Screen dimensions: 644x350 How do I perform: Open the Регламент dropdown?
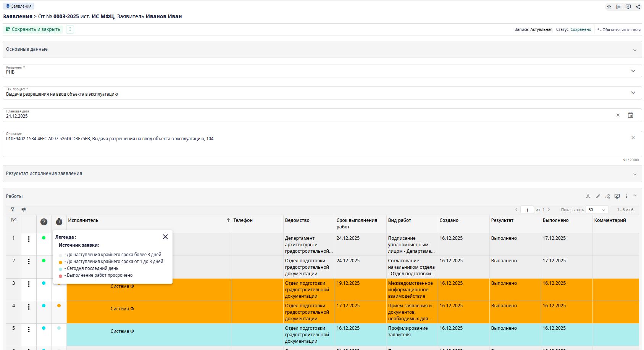coord(633,71)
